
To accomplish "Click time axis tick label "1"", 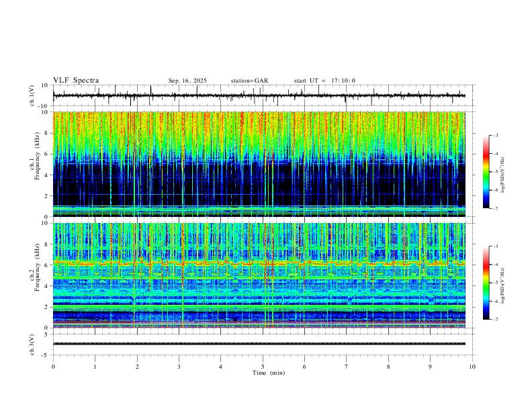I will 95,367.
